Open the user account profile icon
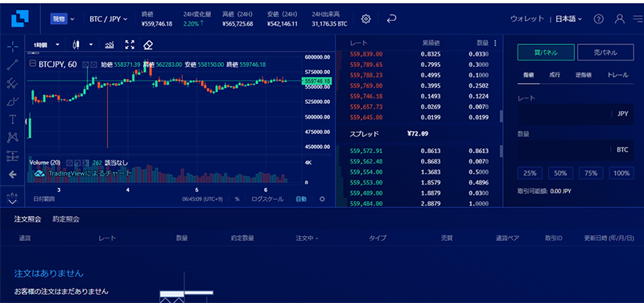The width and height of the screenshot is (644, 303). pyautogui.click(x=619, y=19)
